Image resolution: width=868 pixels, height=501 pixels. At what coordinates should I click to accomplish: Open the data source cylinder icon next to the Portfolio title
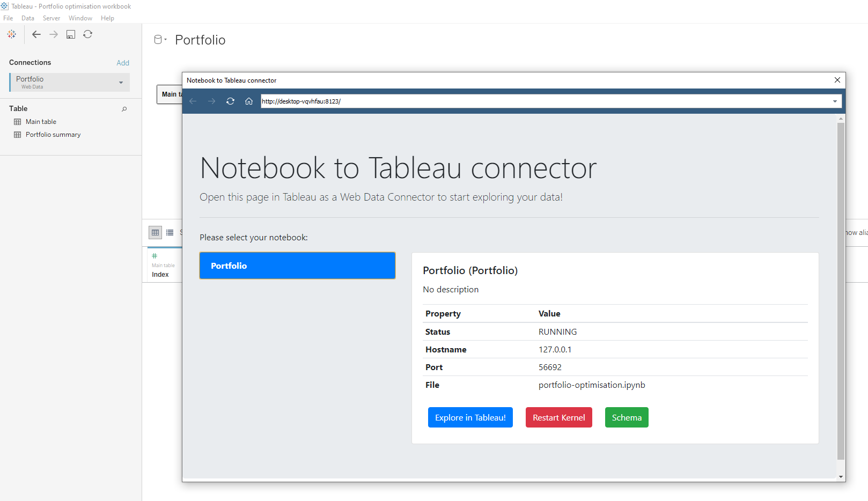coord(159,40)
